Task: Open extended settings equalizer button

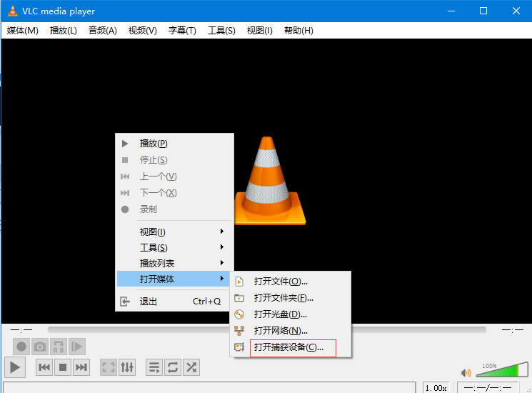Action: pyautogui.click(x=127, y=367)
